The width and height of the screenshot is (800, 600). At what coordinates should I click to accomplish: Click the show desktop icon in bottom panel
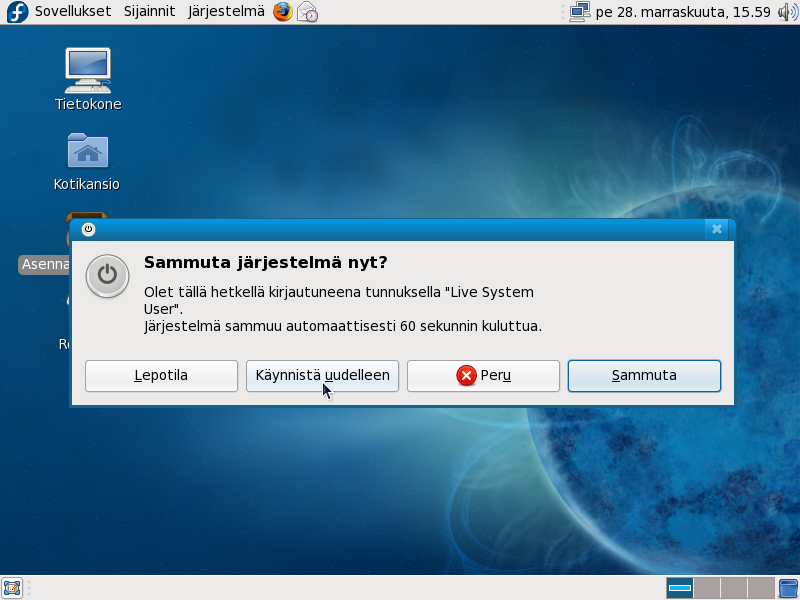[x=12, y=587]
